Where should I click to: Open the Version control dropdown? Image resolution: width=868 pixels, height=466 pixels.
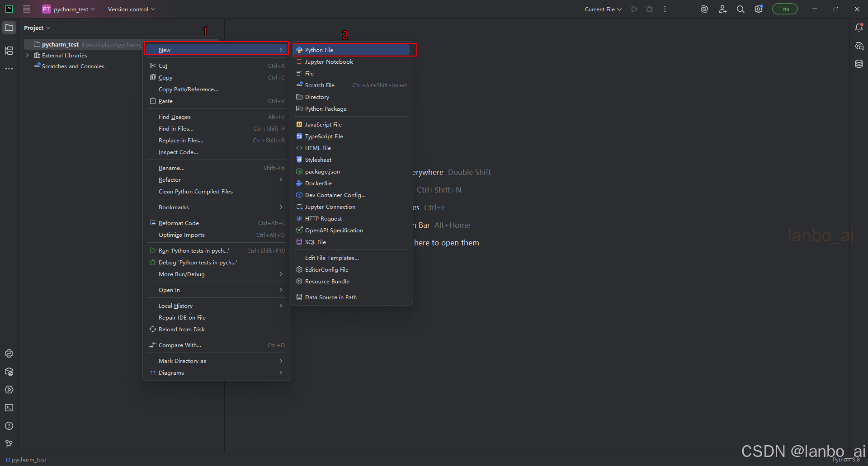[x=131, y=9]
